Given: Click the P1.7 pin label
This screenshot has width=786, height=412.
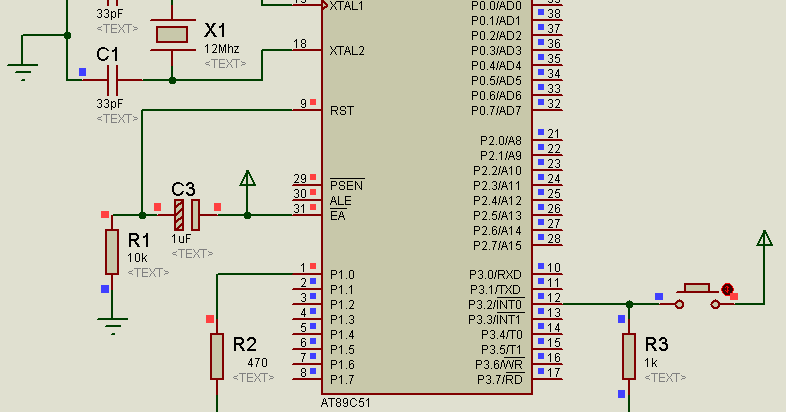Looking at the screenshot, I should (342, 380).
